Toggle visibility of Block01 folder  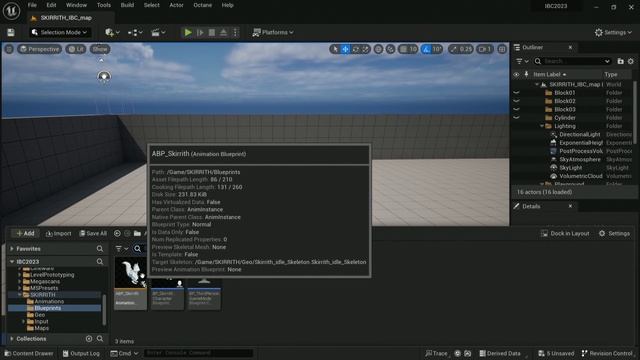(x=516, y=93)
